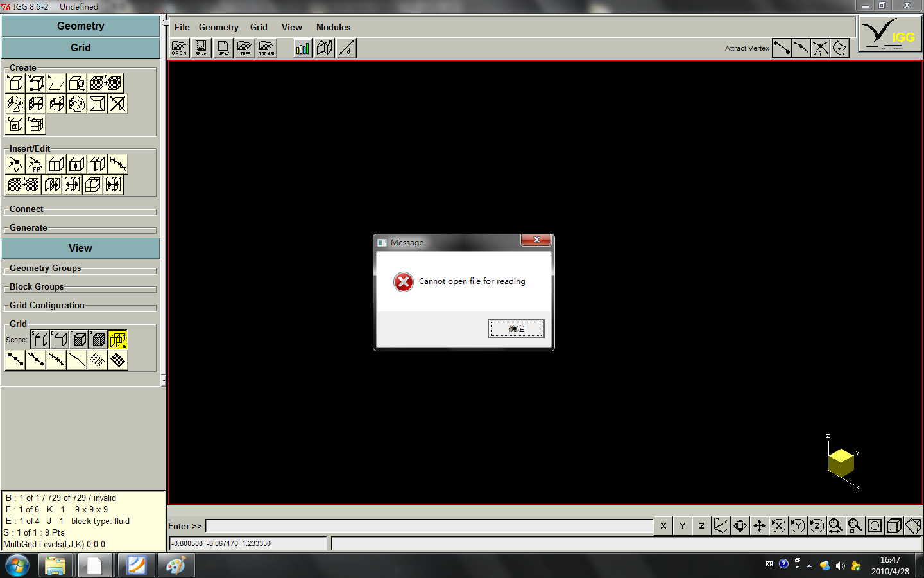Toggle the highlighted G grid scope mode
This screenshot has width=924, height=578.
click(117, 339)
